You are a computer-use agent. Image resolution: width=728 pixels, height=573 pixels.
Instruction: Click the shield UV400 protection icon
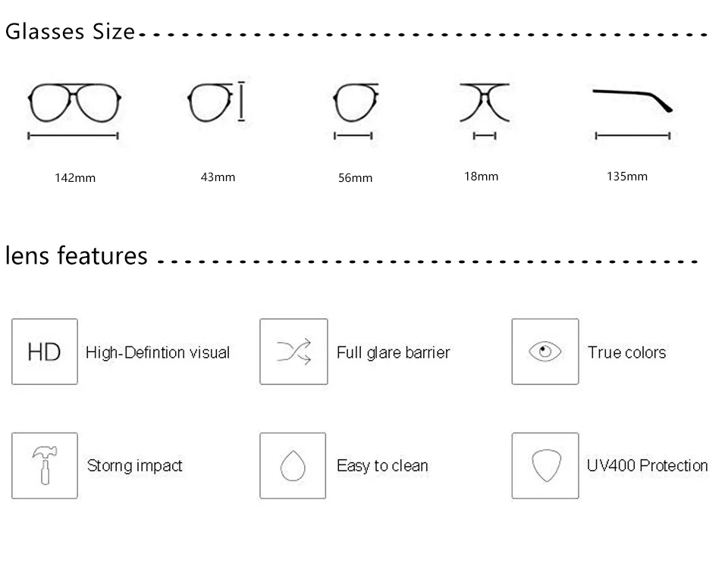pyautogui.click(x=544, y=465)
